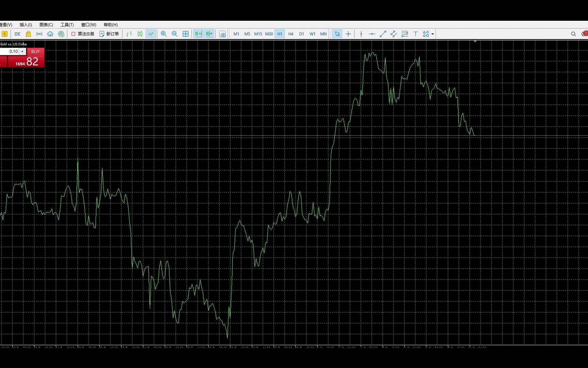This screenshot has height=368, width=588.
Task: Open the 插入(I) Insert menu
Action: 26,25
